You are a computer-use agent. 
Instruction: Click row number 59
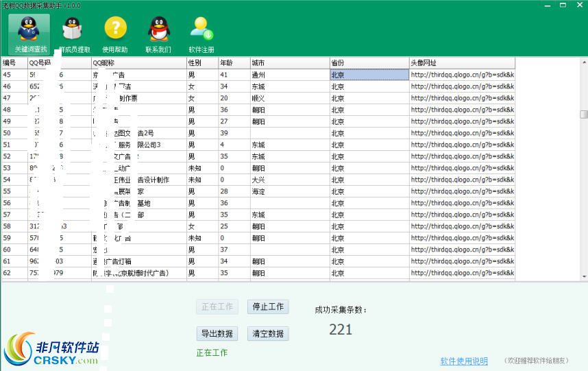coord(14,238)
